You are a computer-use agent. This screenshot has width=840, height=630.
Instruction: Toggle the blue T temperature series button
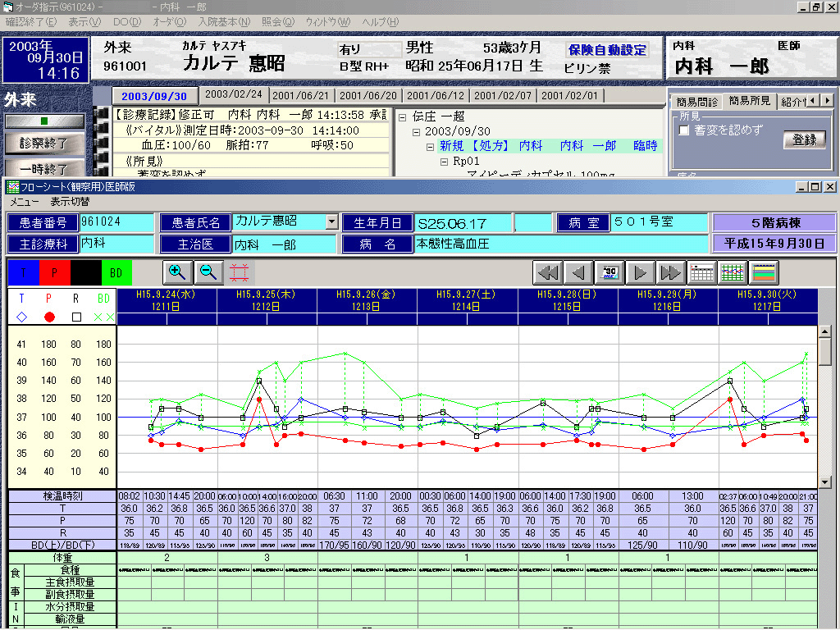(23, 272)
